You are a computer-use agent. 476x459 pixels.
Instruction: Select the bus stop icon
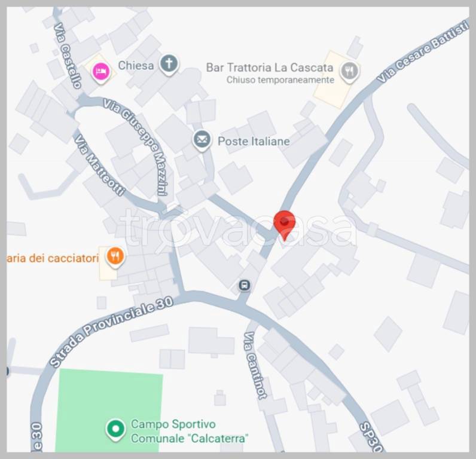[245, 286]
